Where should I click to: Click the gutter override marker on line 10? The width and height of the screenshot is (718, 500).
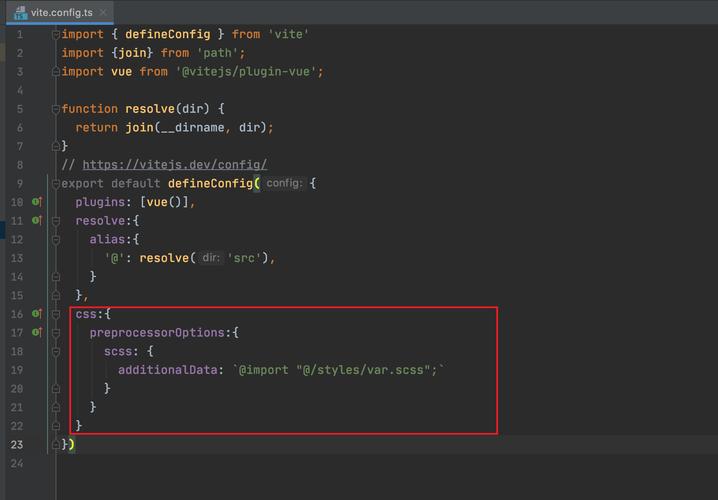pyautogui.click(x=37, y=201)
